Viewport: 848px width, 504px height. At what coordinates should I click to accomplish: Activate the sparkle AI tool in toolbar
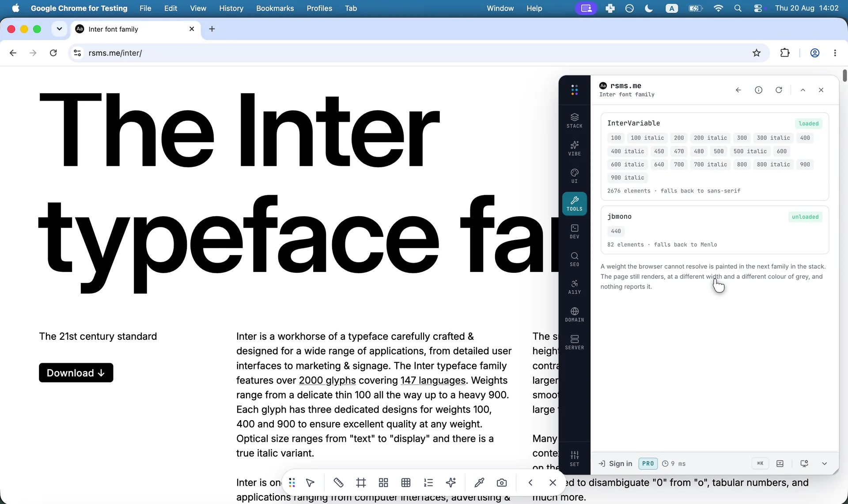pos(451,482)
